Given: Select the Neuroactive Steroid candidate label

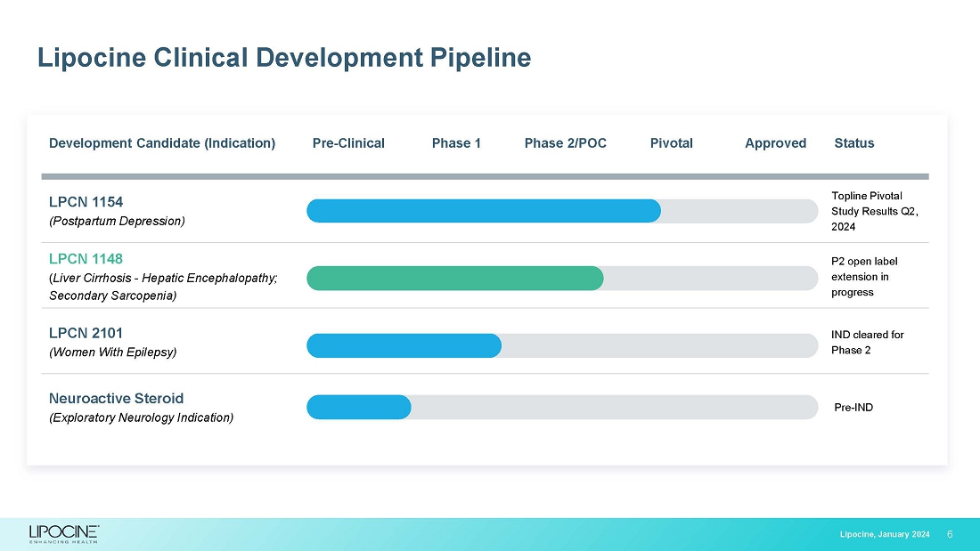Looking at the screenshot, I should (x=116, y=398).
